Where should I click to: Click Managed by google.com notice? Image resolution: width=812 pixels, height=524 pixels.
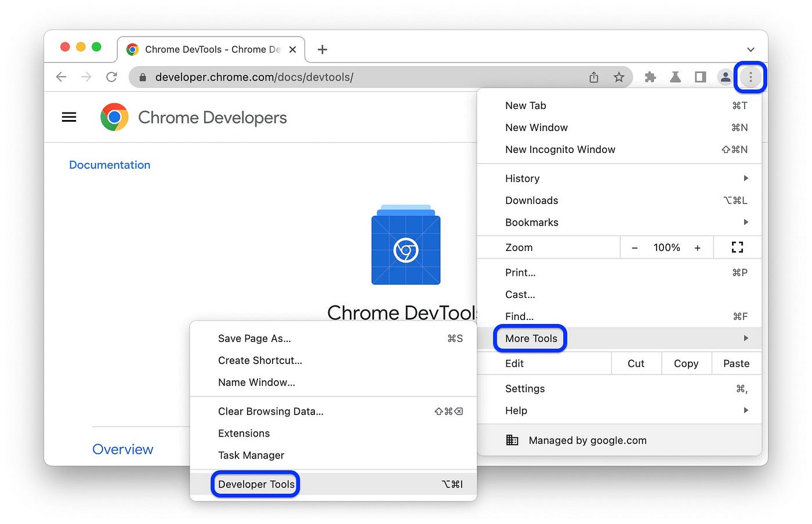[619, 440]
